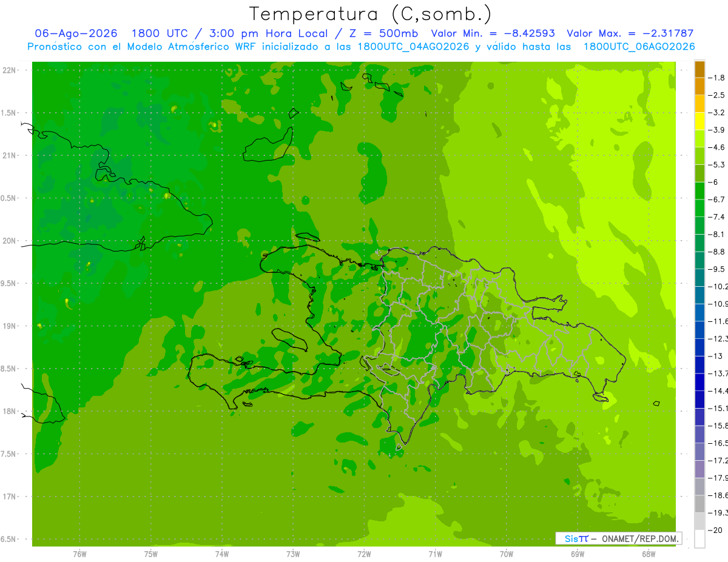Click the "-20" legend value
Viewport: 728px width, 562px height.
point(716,530)
